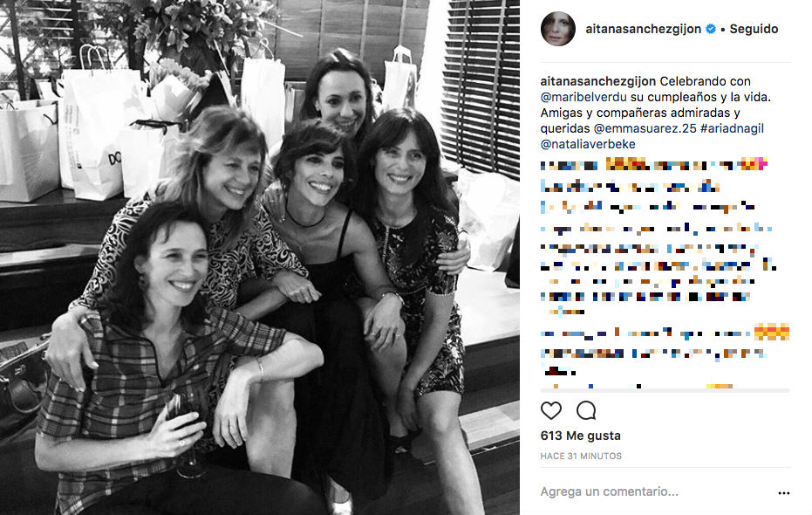
Task: View the 613 Me gusta likes list
Action: 581,436
